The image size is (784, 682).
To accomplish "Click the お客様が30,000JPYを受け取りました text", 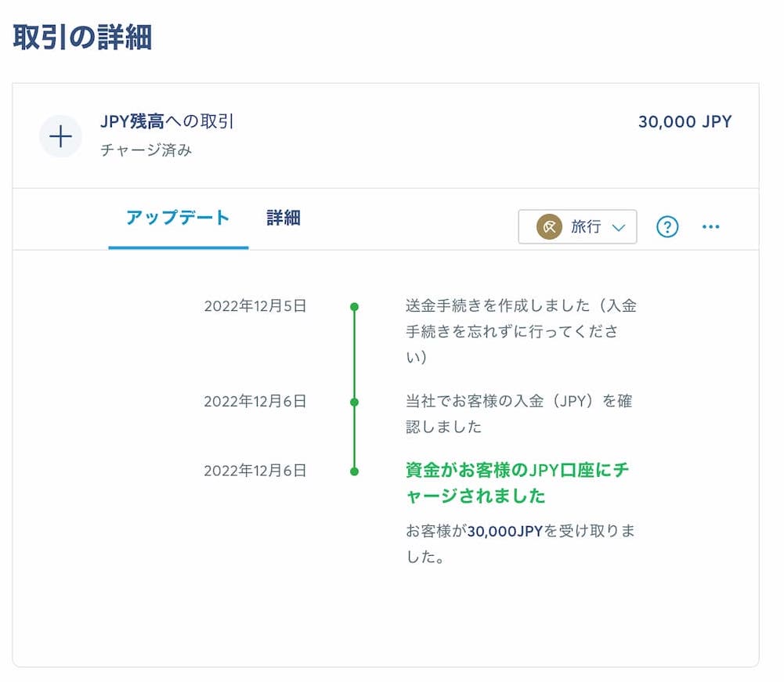I will pos(520,543).
